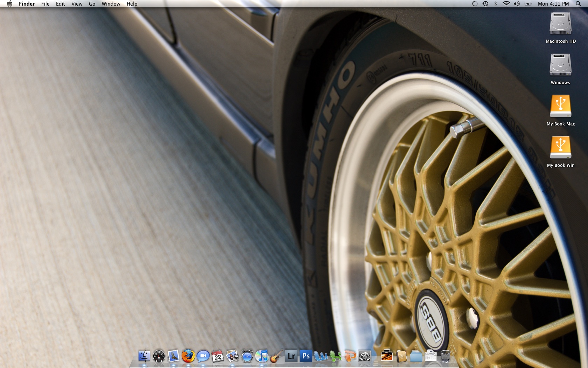Open Microsoft Word from the Dock
The width and height of the screenshot is (588, 368).
tap(321, 356)
